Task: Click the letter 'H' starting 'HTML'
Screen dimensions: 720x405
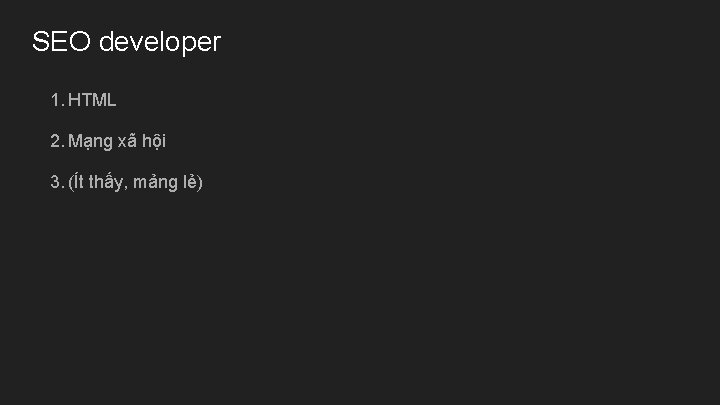Action: coord(75,100)
